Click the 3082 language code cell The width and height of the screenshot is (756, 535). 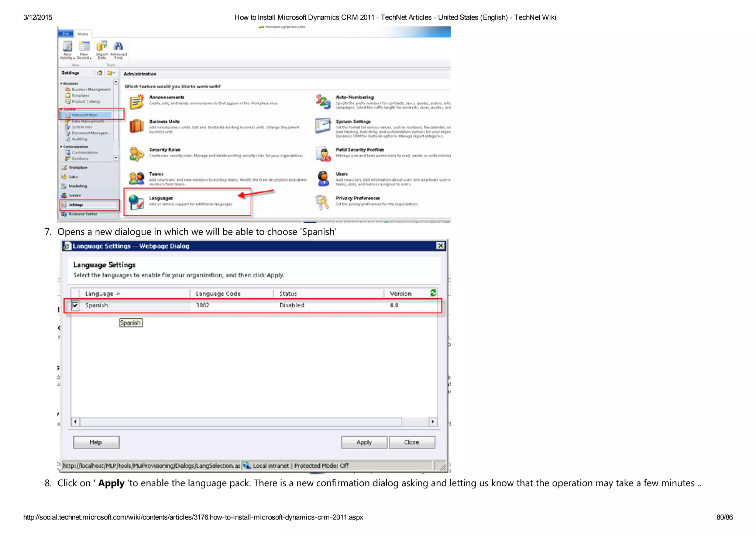pos(203,306)
